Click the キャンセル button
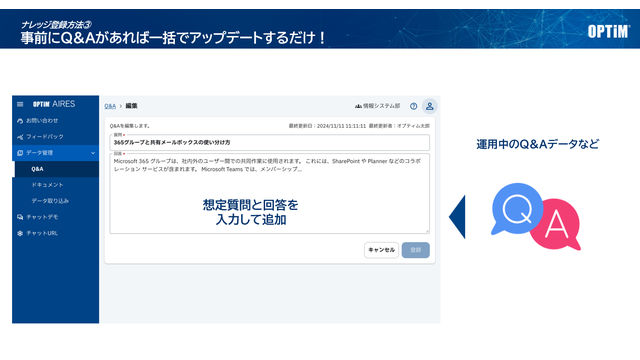The height and width of the screenshot is (360, 640). point(381,250)
